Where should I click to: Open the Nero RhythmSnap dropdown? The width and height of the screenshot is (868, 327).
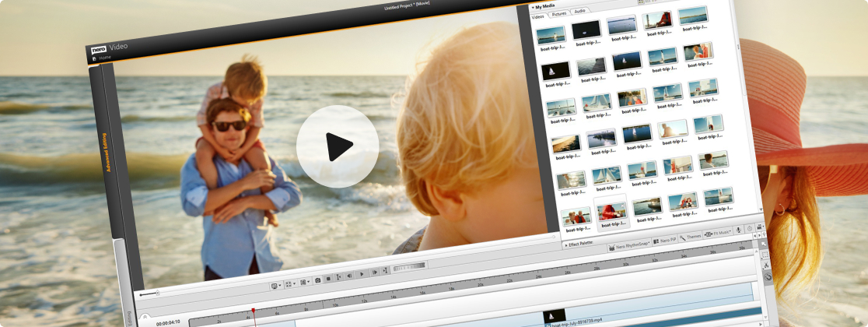[x=632, y=245]
